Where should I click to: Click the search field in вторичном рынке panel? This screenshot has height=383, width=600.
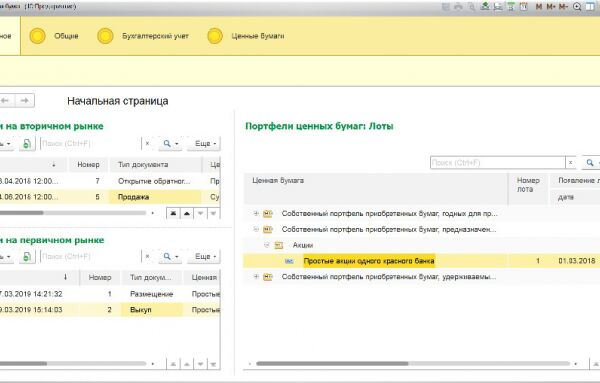pyautogui.click(x=91, y=143)
